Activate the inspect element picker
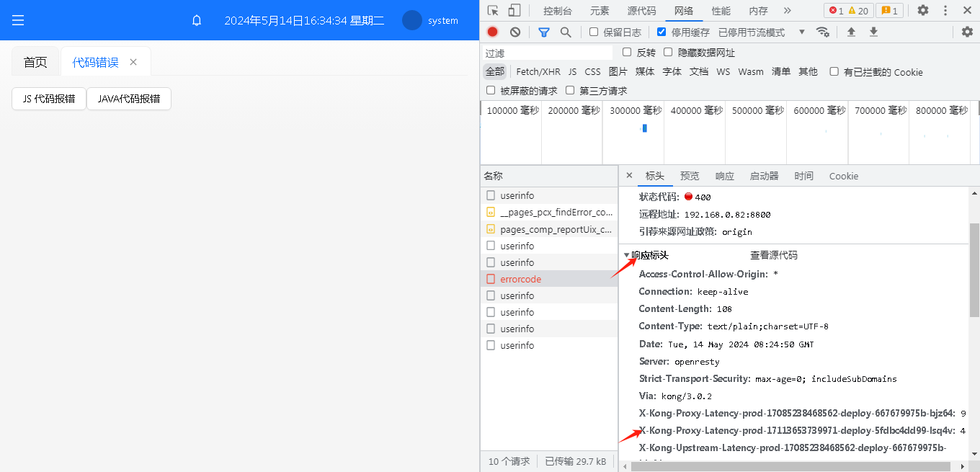 [493, 10]
